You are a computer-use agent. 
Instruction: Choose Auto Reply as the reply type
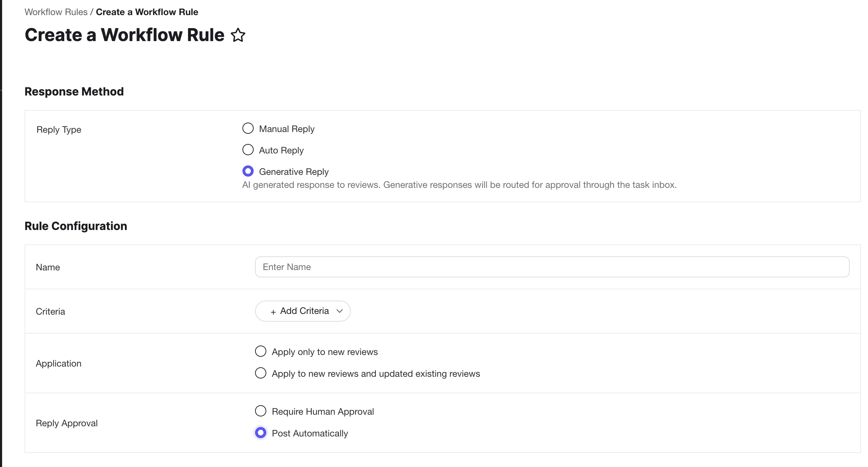coord(248,150)
